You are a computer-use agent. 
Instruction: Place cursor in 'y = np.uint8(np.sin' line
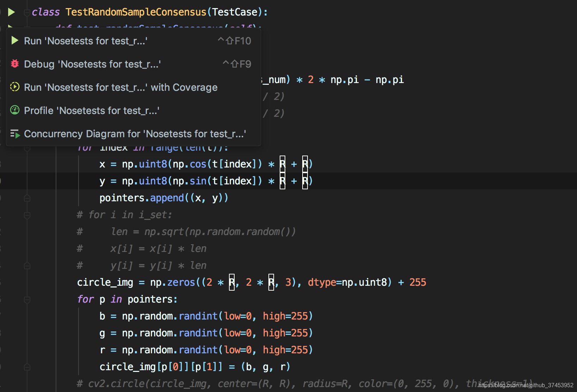[206, 181]
